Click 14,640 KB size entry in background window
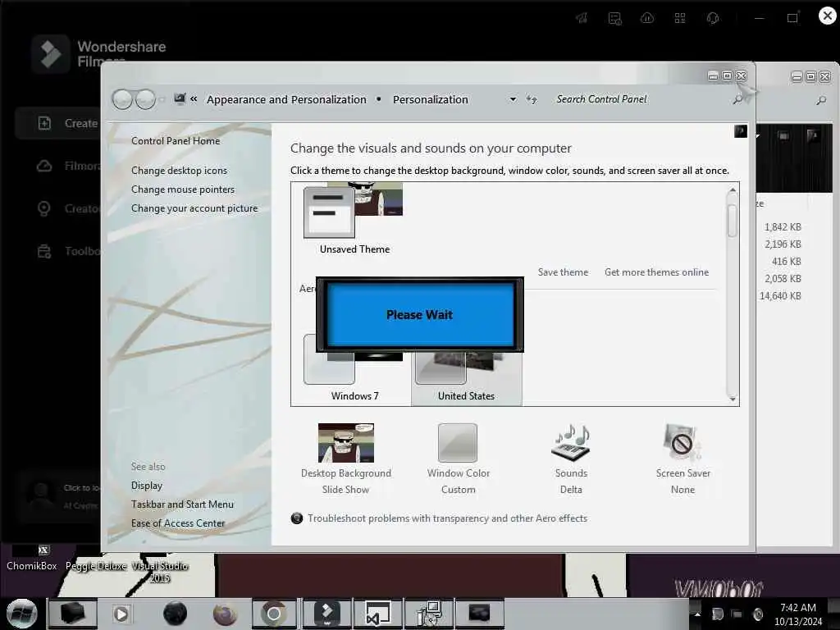Viewport: 840px width, 630px height. (780, 295)
